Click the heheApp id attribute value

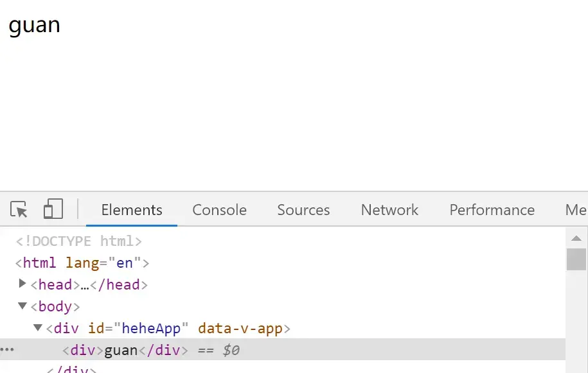click(x=151, y=329)
